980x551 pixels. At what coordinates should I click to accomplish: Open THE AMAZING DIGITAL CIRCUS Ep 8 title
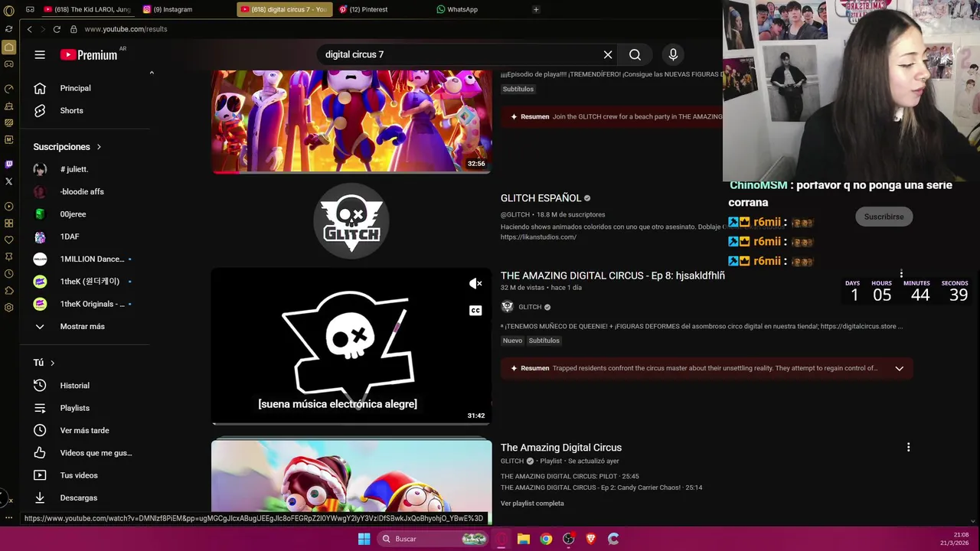pos(612,275)
